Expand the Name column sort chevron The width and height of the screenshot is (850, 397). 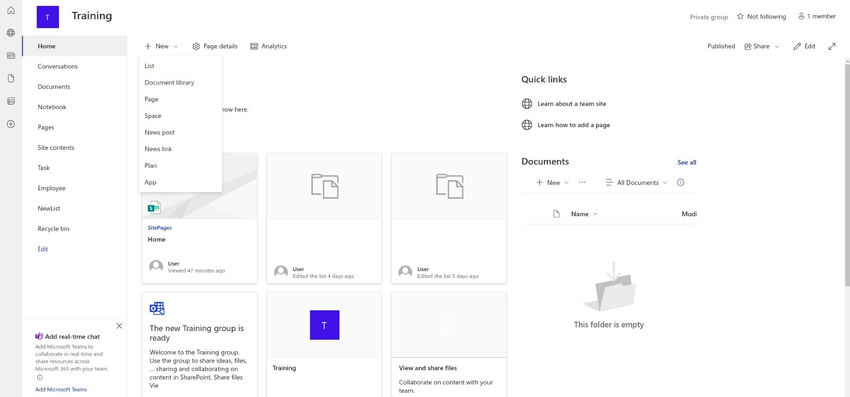click(x=595, y=214)
